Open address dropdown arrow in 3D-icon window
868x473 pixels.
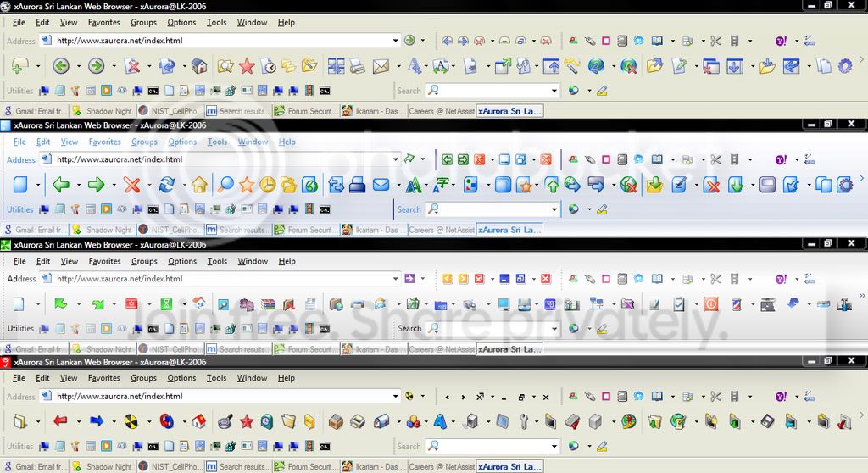coord(395,396)
